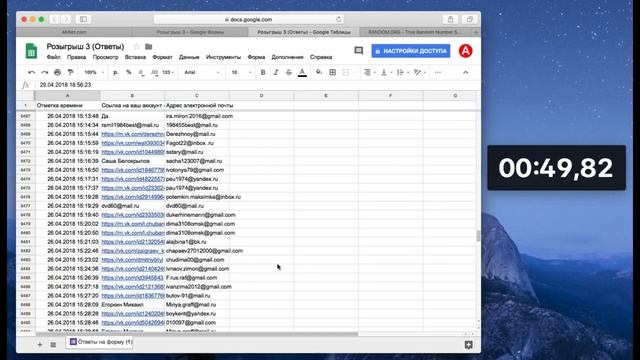This screenshot has width=640, height=360.
Task: Open move-to-folder icon beside document title
Action: [149, 47]
